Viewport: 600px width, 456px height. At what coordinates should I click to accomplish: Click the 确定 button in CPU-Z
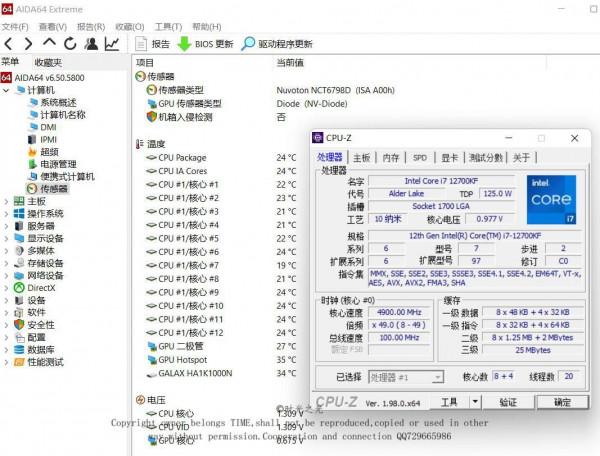click(562, 402)
